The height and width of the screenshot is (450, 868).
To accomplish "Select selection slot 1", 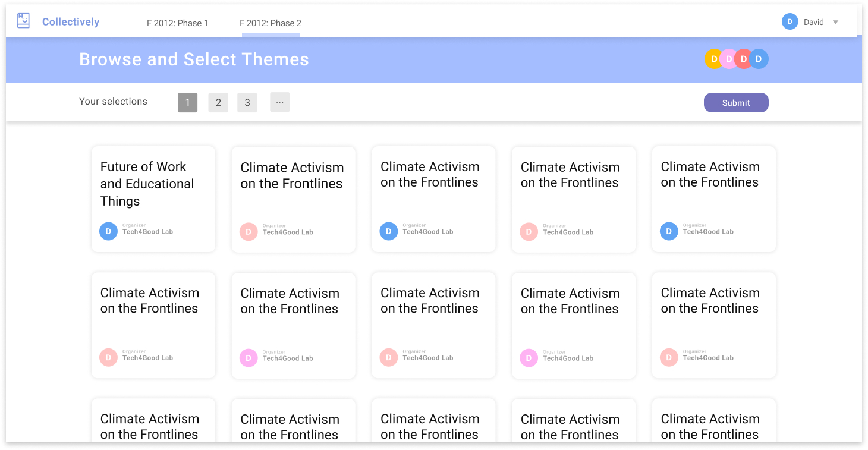I will click(187, 103).
